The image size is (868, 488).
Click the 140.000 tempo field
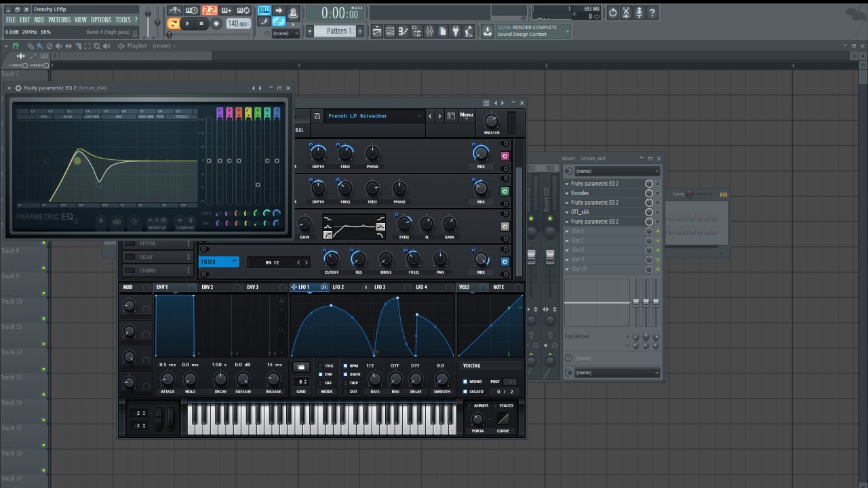click(x=237, y=24)
